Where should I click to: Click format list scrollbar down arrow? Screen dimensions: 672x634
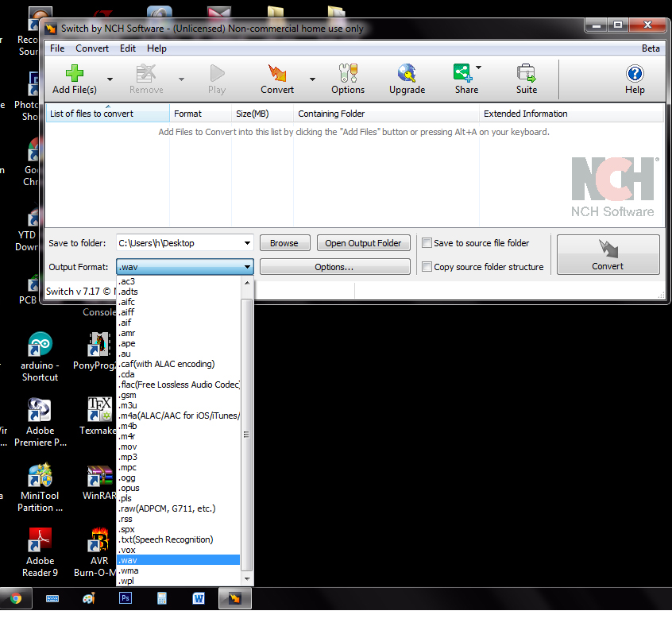tap(247, 579)
